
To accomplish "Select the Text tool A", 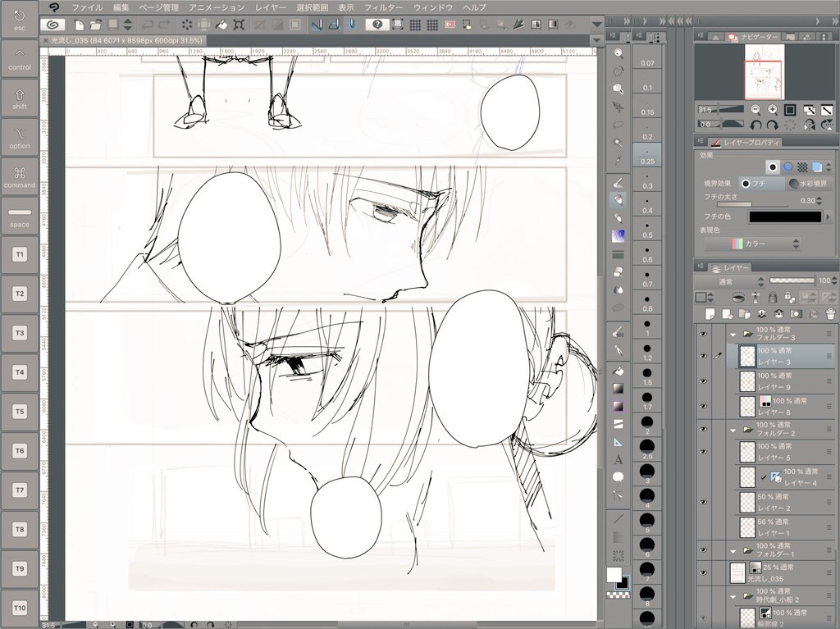I will pos(619,460).
